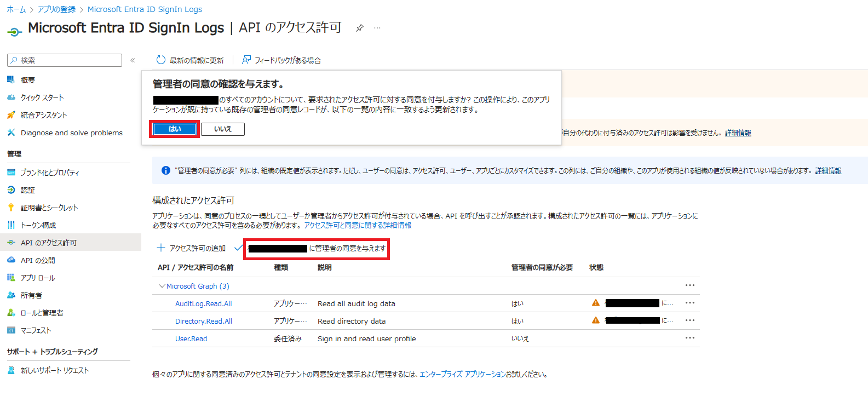Open アプリ ロール sidebar icon

tap(11, 278)
